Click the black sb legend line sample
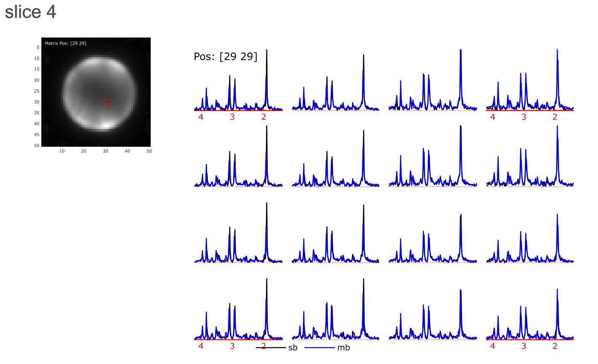This screenshot has width=598, height=364. click(271, 348)
